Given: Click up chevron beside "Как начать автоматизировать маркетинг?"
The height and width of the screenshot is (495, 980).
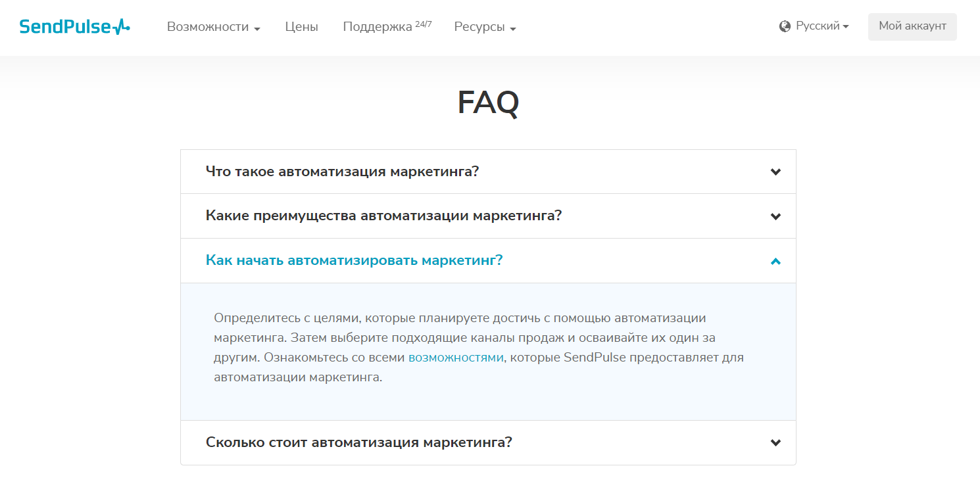Looking at the screenshot, I should [775, 261].
